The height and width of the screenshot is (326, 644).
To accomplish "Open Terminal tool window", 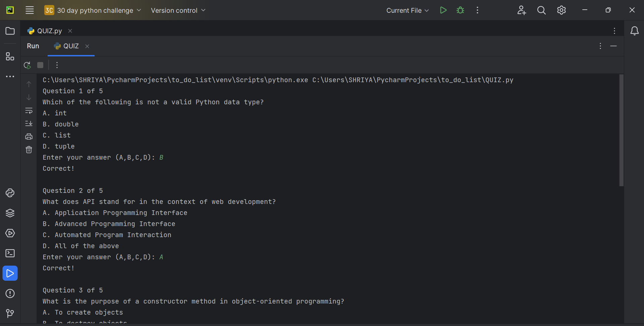I will coord(10,253).
